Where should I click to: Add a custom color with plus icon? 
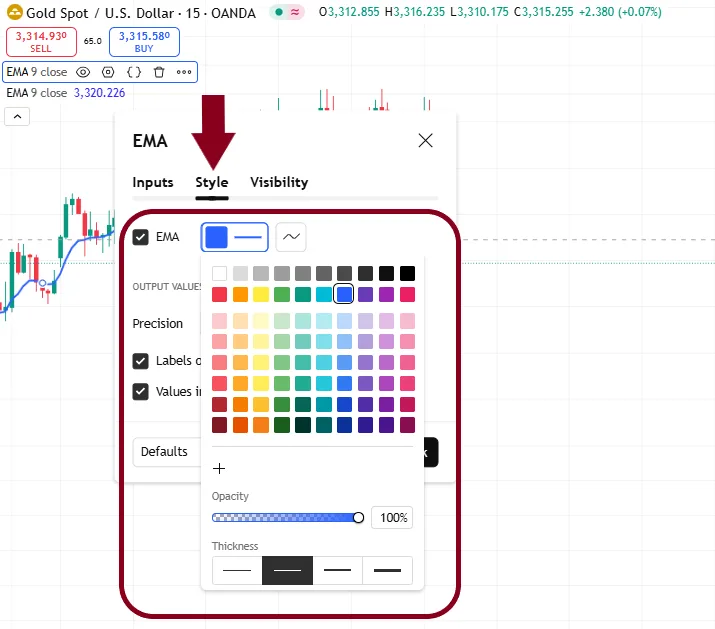tap(220, 468)
